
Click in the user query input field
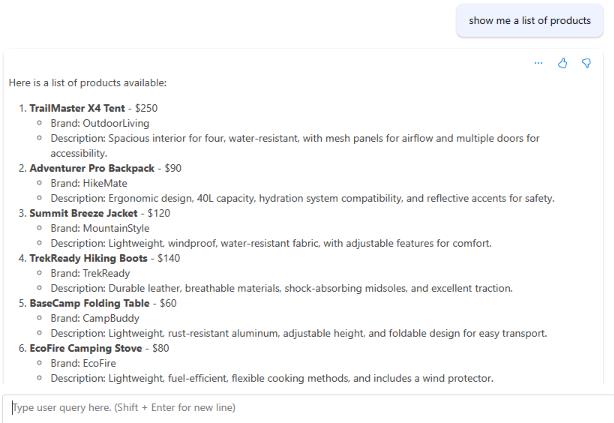tap(300, 407)
